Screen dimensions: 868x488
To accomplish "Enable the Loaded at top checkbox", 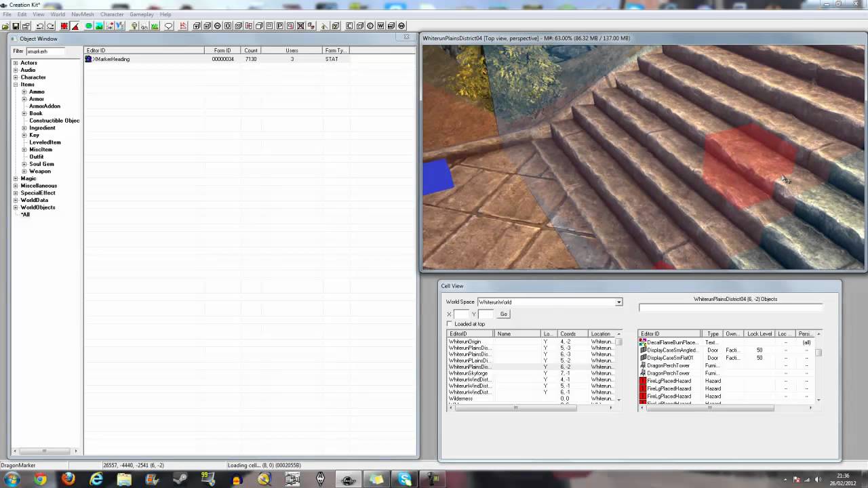I will click(x=450, y=324).
